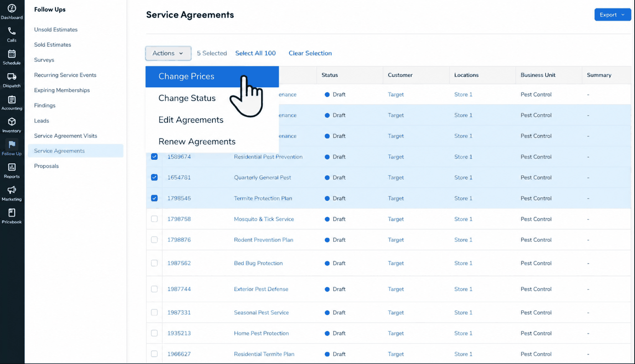Choose Change Prices from Actions menu

[x=212, y=76]
